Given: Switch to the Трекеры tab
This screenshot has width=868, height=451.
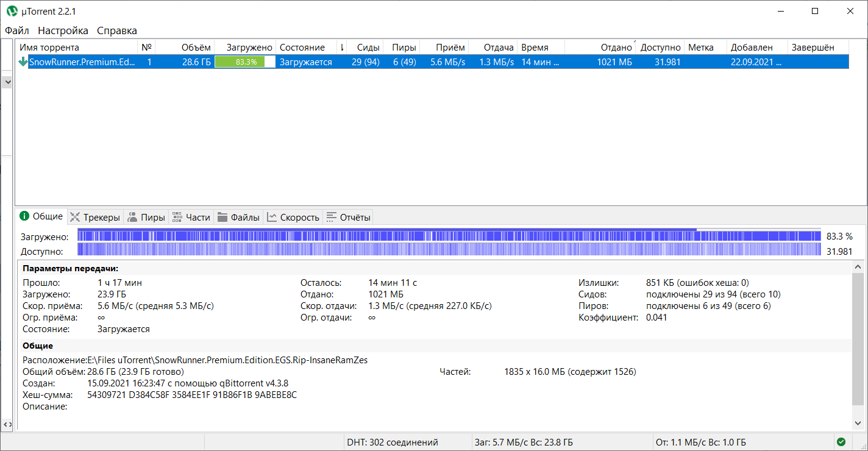Looking at the screenshot, I should point(94,217).
